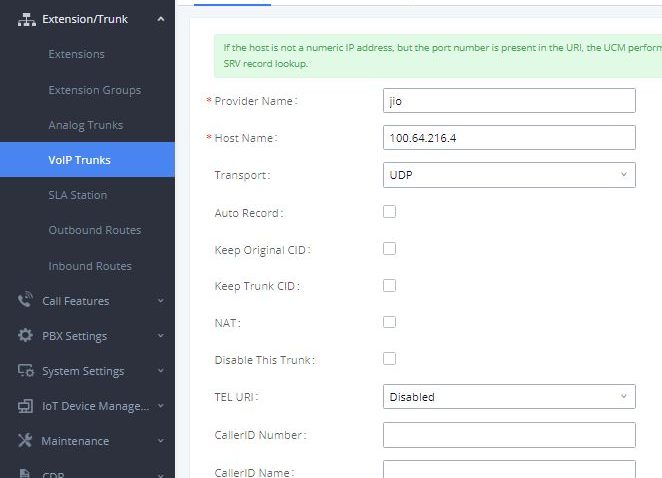Click the Maintenance wrench icon
This screenshot has width=662, height=478.
pyautogui.click(x=26, y=441)
